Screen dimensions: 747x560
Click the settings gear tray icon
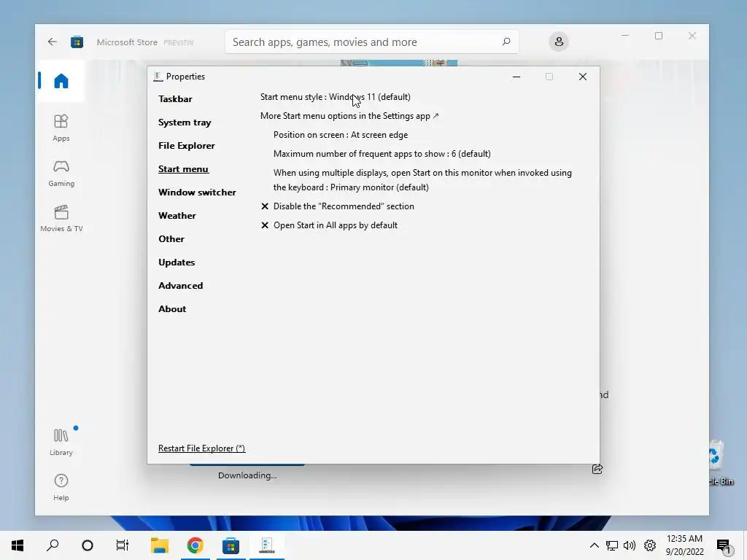650,545
